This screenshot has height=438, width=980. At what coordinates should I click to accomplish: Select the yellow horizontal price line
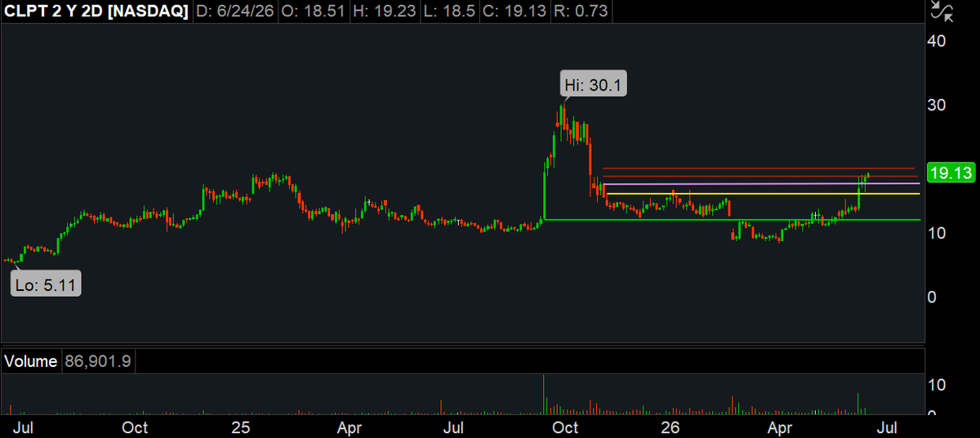[763, 194]
